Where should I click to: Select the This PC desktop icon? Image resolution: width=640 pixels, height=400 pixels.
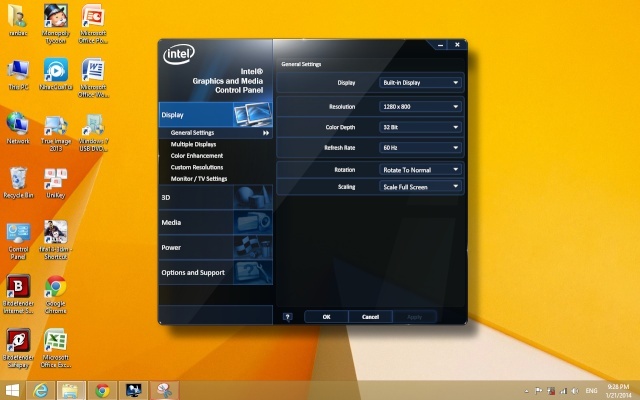pyautogui.click(x=18, y=75)
